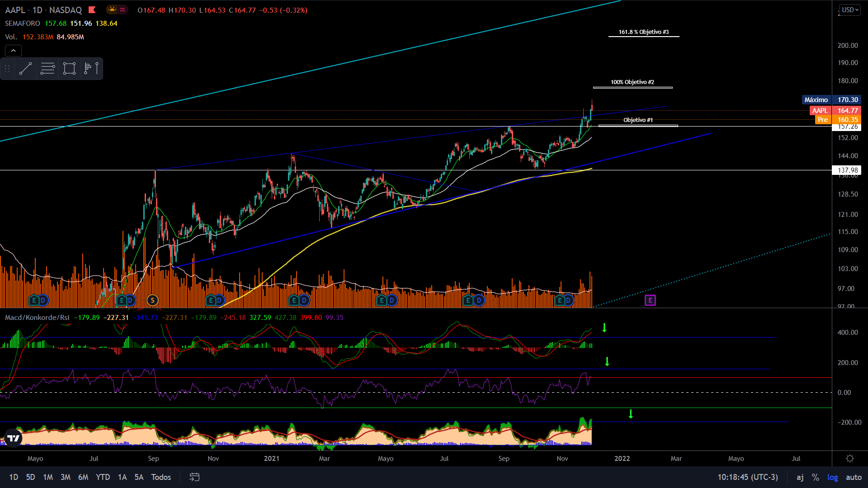The height and width of the screenshot is (488, 868).
Task: Select the fixed range volume profile tool
Action: point(91,69)
